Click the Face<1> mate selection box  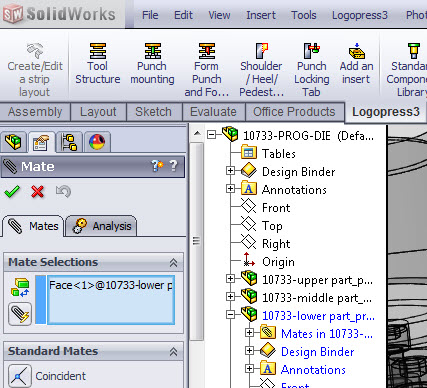111,300
